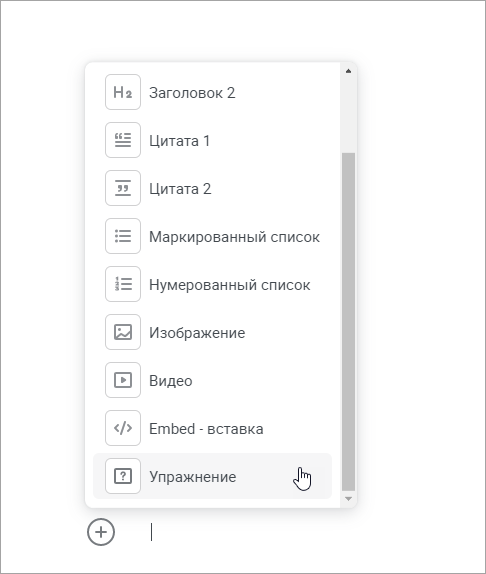Viewport: 486px width, 574px height.
Task: Click the question mark exercise icon
Action: pyautogui.click(x=123, y=476)
